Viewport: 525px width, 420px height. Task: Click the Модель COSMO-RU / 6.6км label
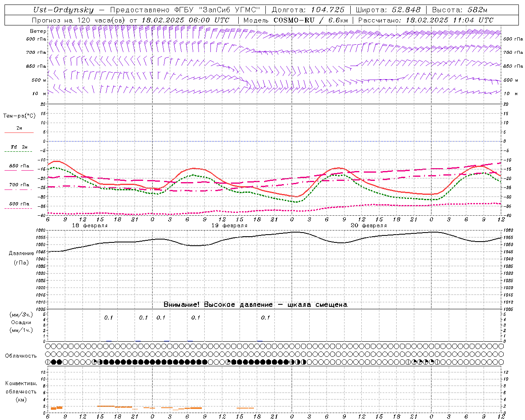tap(296, 20)
